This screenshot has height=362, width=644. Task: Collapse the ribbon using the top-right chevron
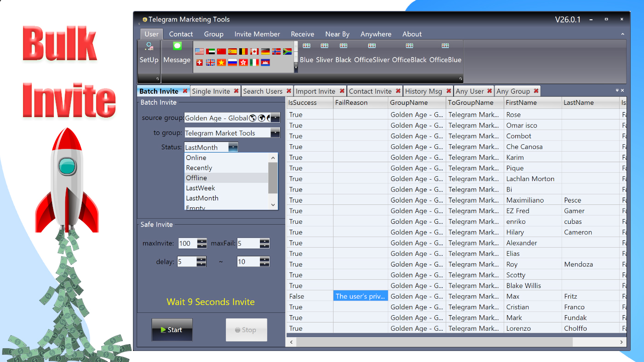[623, 34]
